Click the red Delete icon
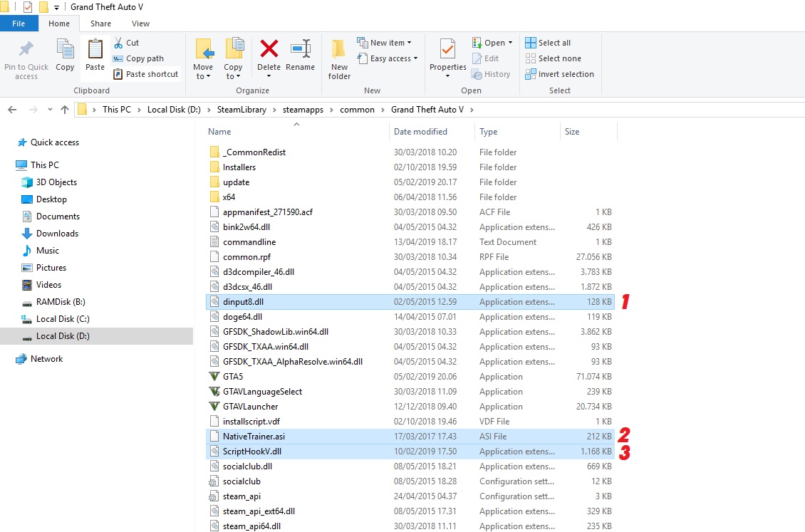The height and width of the screenshot is (532, 805). tap(269, 49)
